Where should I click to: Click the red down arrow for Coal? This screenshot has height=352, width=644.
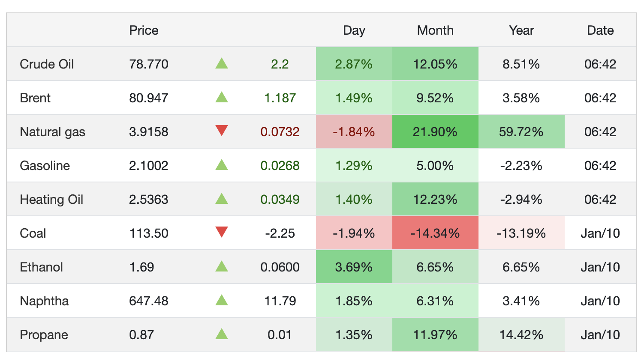coord(222,232)
